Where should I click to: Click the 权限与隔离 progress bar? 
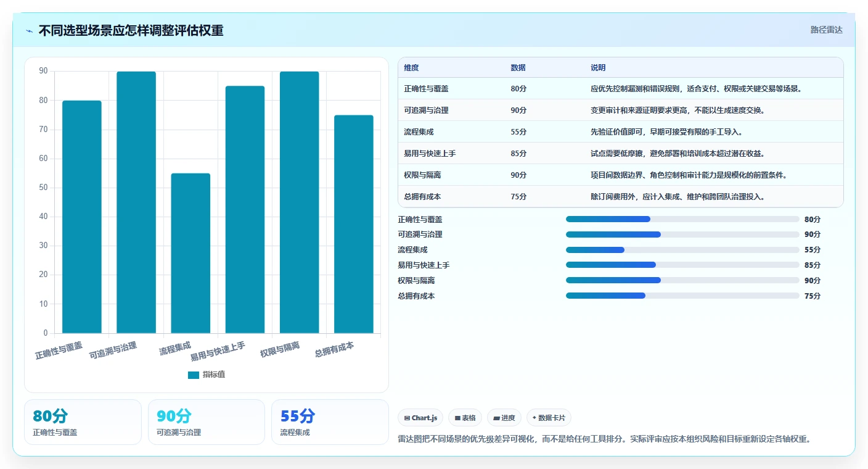pos(682,280)
